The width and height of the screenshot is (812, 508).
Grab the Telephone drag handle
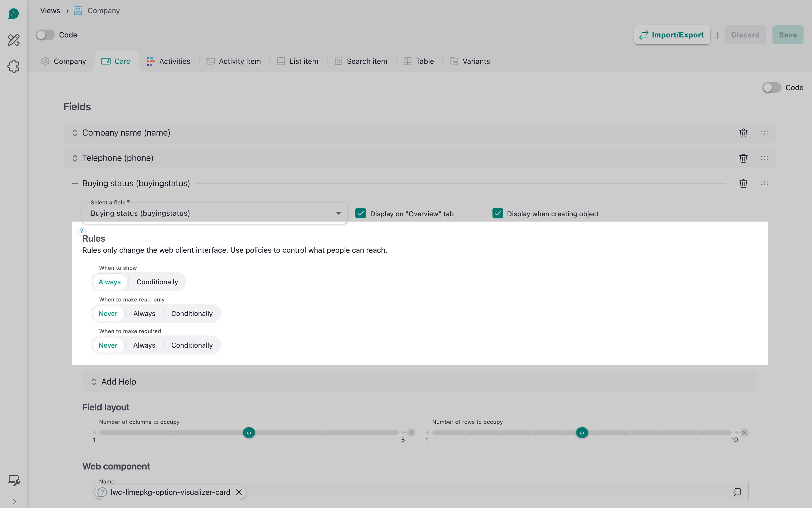click(x=764, y=158)
